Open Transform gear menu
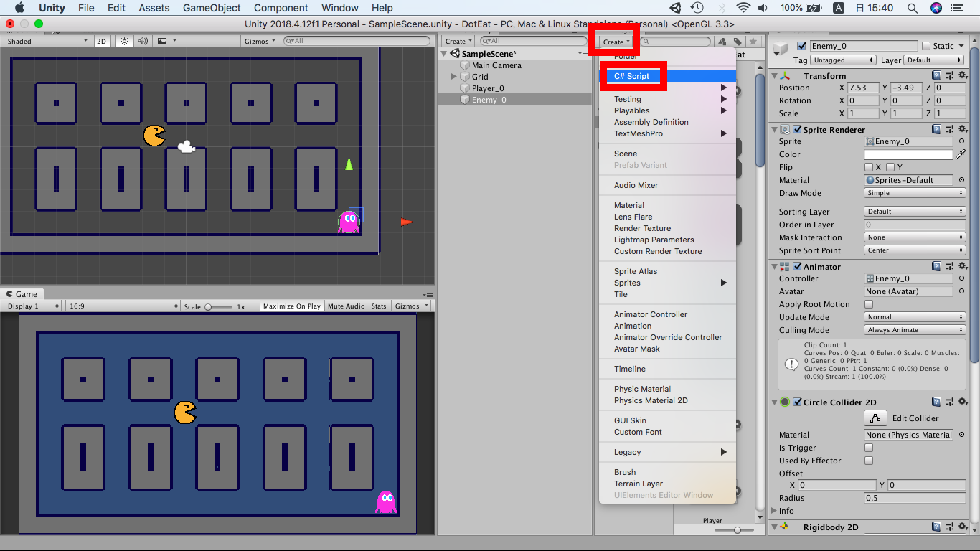 pyautogui.click(x=962, y=75)
